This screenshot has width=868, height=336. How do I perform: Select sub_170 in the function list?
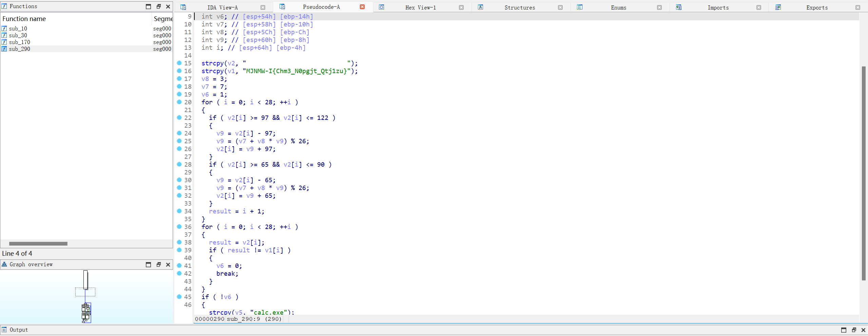click(x=19, y=42)
